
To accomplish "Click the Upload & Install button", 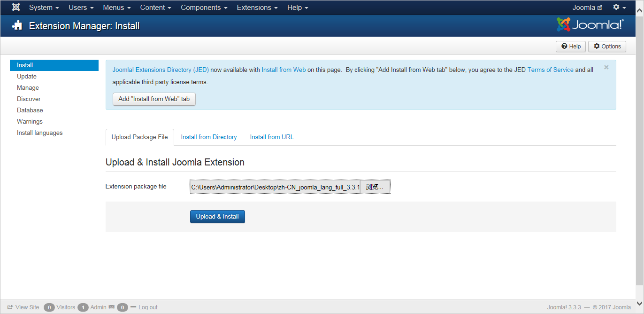I will tap(217, 217).
